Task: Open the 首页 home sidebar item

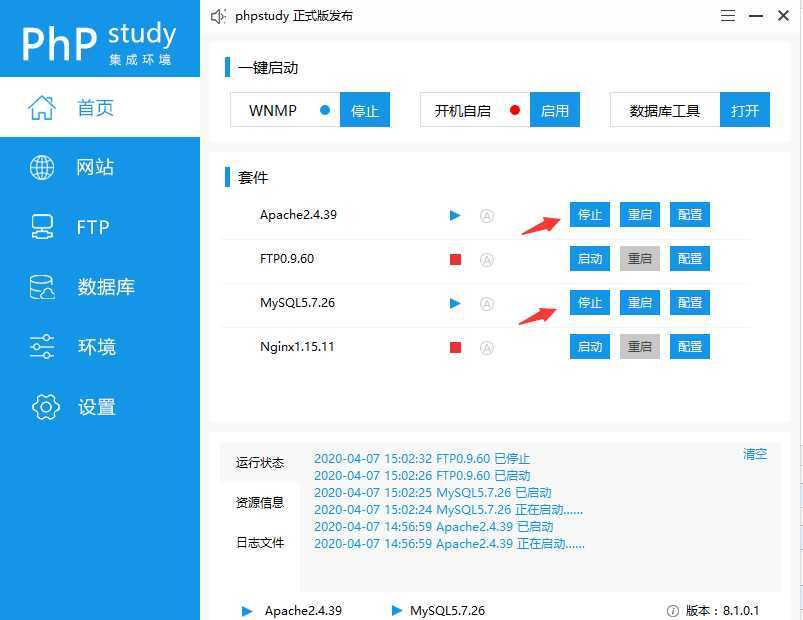Action: (100, 108)
